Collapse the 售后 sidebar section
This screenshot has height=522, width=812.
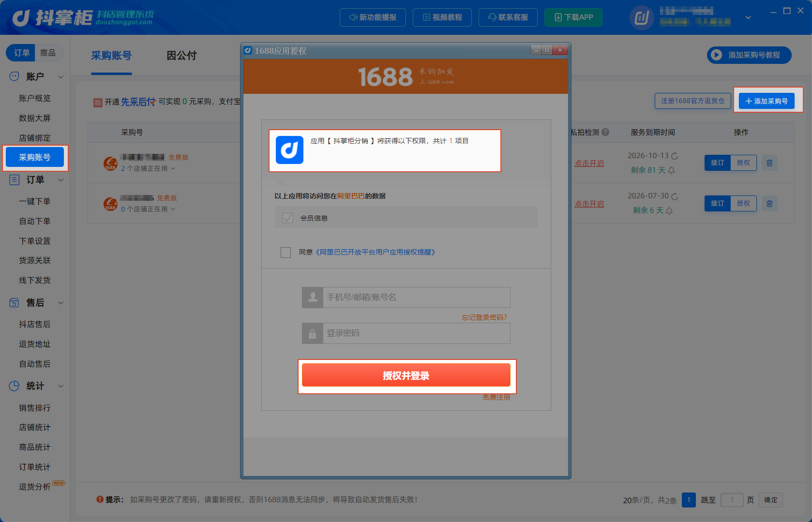(x=61, y=303)
